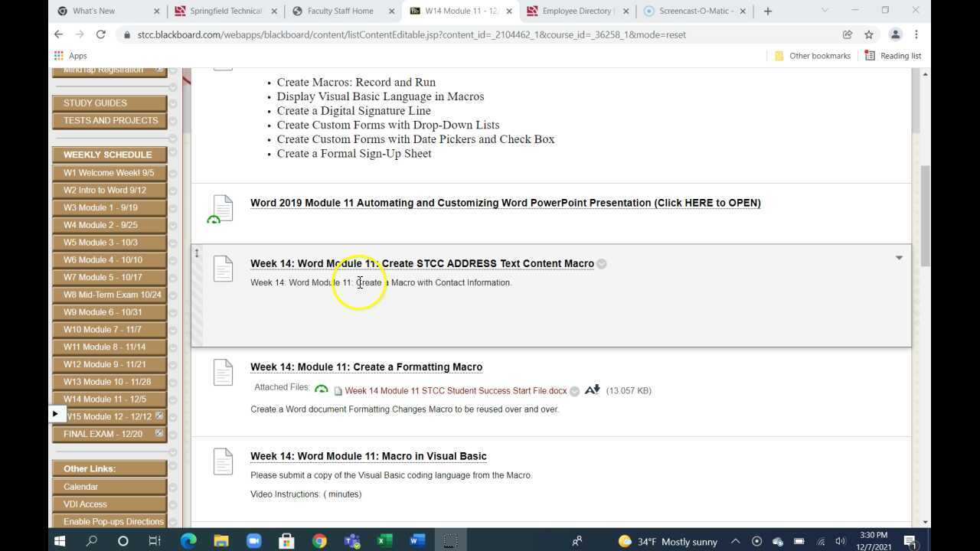Open the Reading list in Chrome
The image size is (980, 551).
tap(893, 55)
